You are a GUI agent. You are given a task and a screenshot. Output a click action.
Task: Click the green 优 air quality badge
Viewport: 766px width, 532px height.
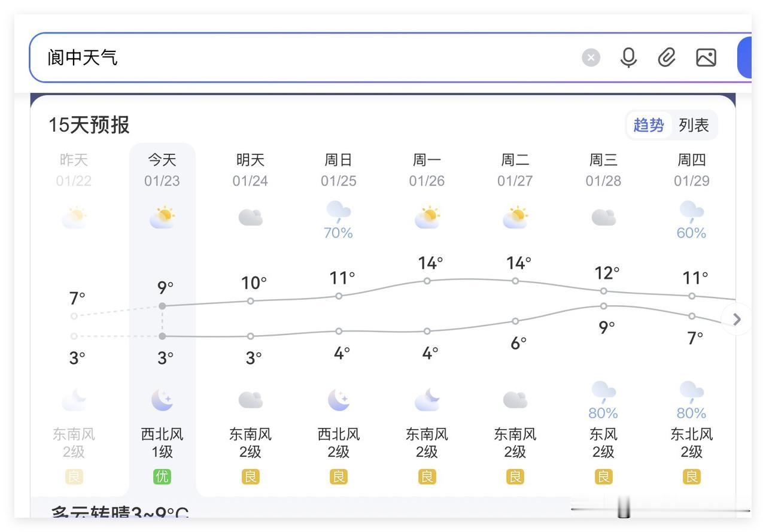click(162, 477)
